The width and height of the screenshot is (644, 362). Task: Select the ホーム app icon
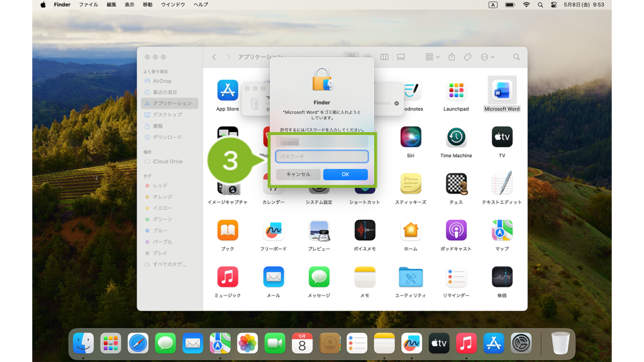[411, 230]
